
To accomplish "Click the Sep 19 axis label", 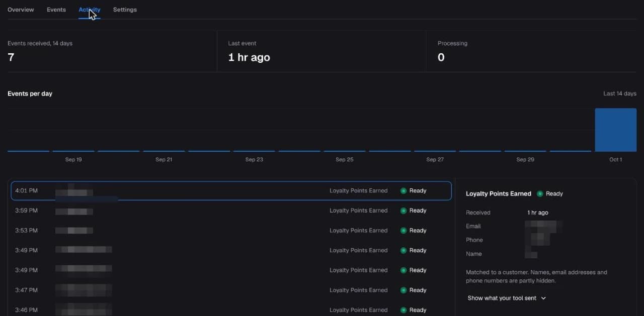I will coord(73,159).
